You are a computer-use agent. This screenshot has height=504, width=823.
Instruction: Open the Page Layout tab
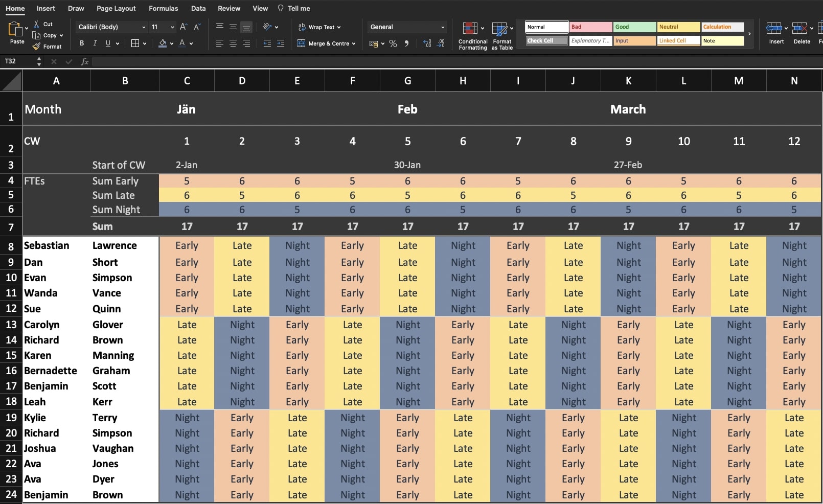(x=116, y=8)
